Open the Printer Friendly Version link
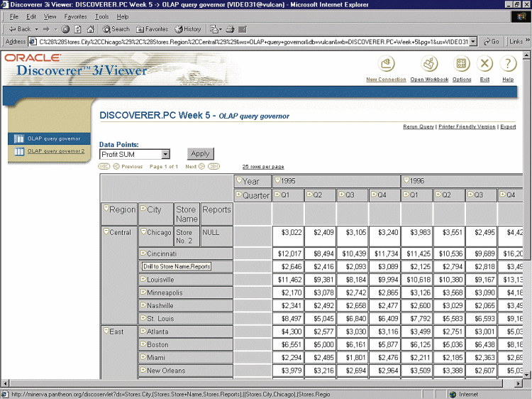The image size is (532, 399). (x=467, y=126)
